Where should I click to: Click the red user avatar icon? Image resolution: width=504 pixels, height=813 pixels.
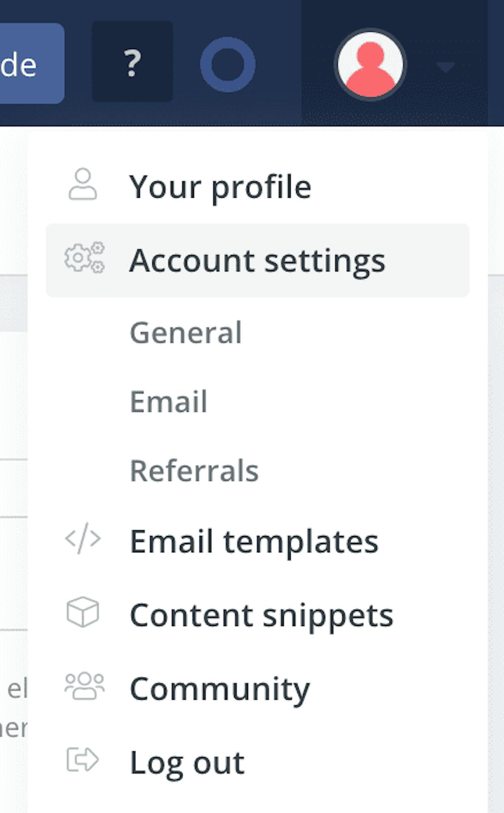point(370,64)
